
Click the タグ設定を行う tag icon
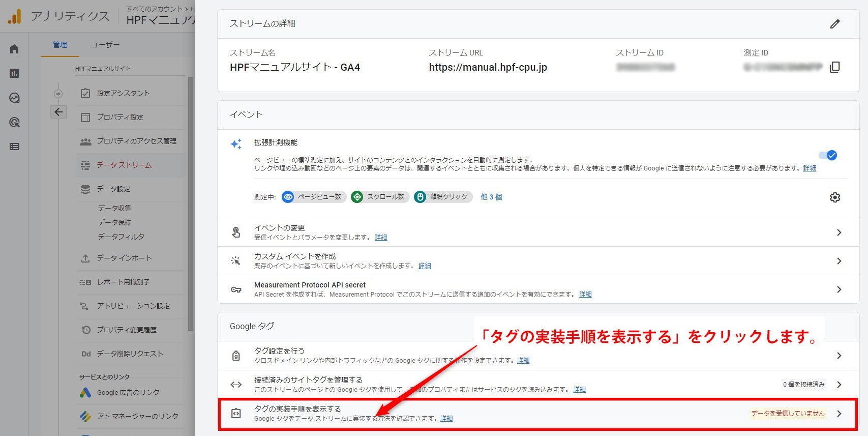[236, 356]
